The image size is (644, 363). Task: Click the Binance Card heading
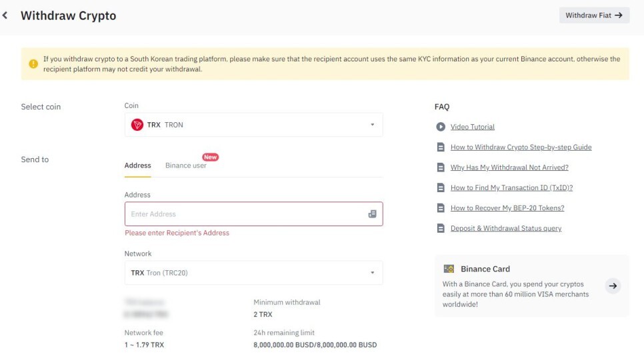485,269
